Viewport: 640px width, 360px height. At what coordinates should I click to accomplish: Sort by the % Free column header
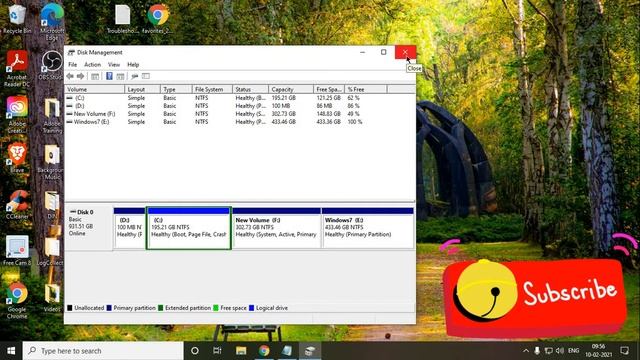tap(366, 89)
